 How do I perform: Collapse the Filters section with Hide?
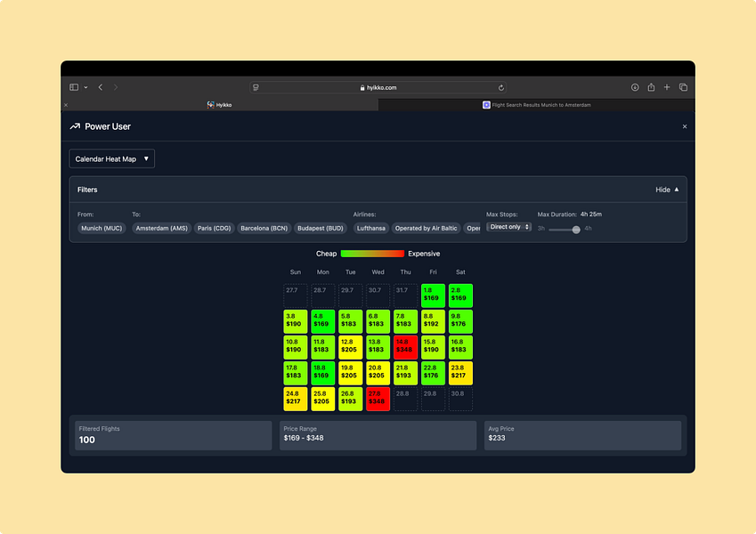[667, 190]
